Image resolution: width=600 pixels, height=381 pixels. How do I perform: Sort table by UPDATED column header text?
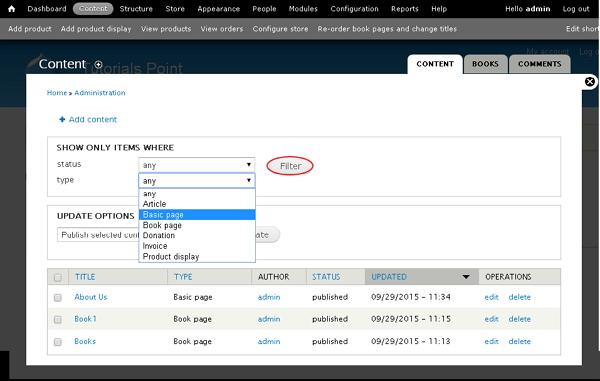tap(389, 277)
